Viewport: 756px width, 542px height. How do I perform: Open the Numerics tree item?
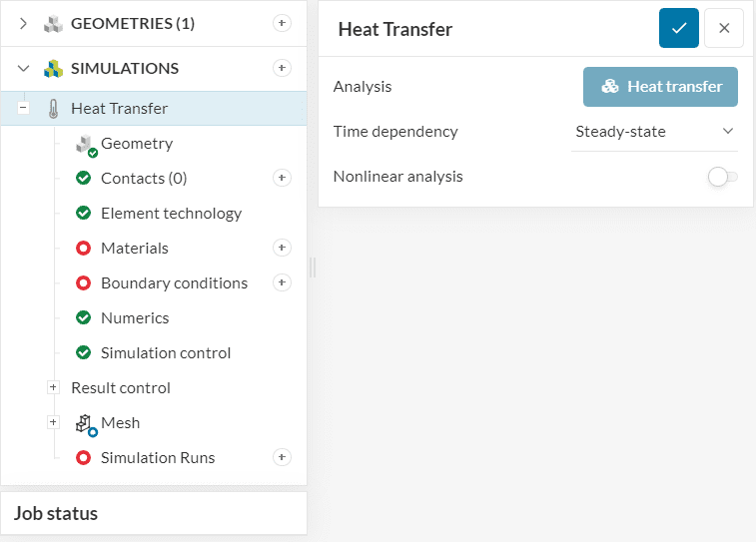point(135,317)
